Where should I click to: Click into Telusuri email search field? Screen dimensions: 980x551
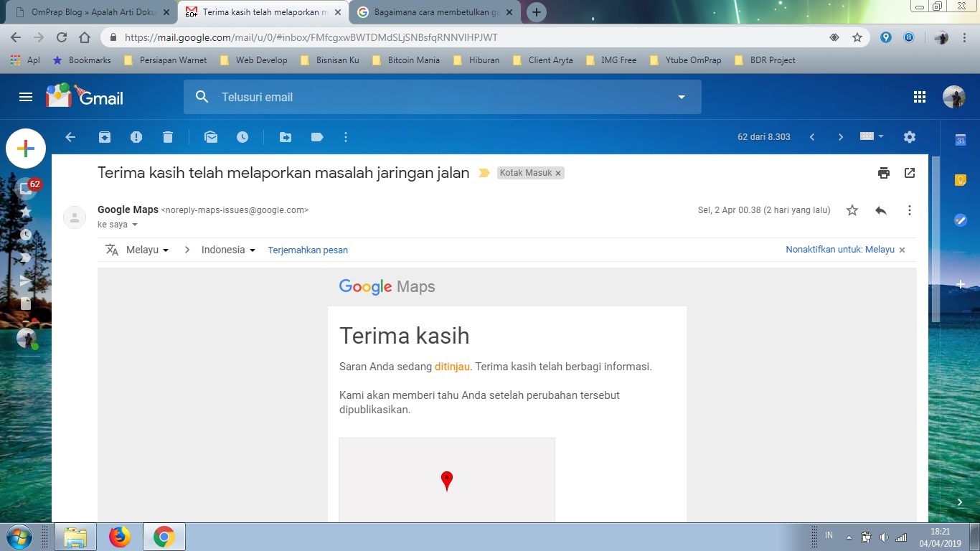[441, 97]
